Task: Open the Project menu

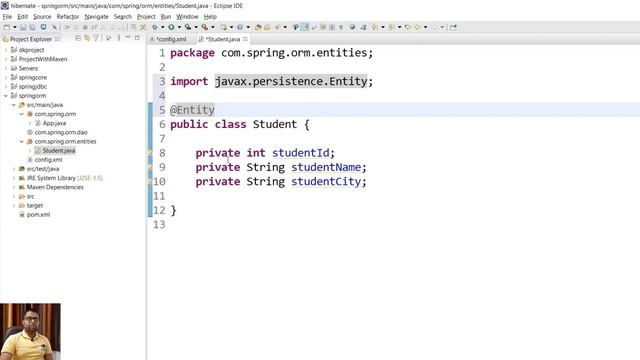Action: [x=146, y=17]
